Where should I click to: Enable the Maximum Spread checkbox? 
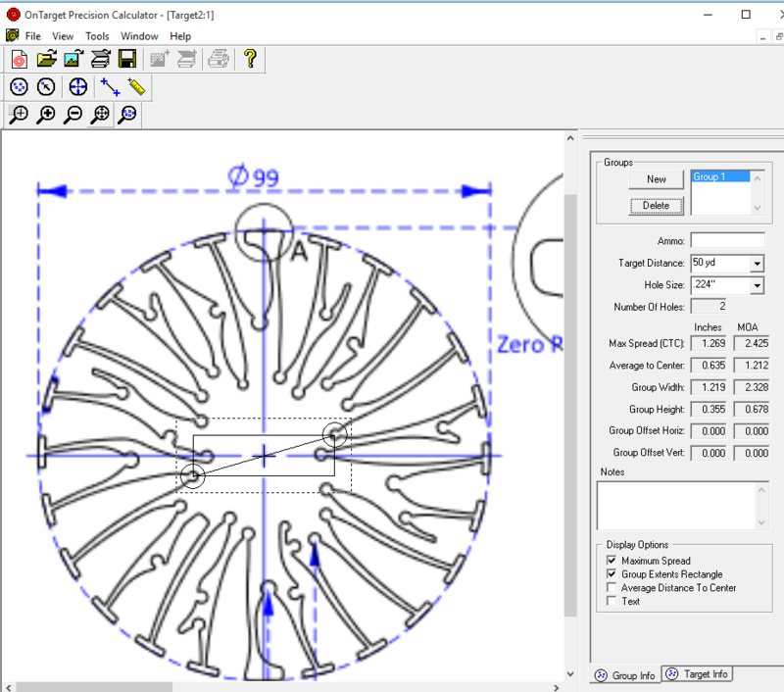pyautogui.click(x=611, y=560)
